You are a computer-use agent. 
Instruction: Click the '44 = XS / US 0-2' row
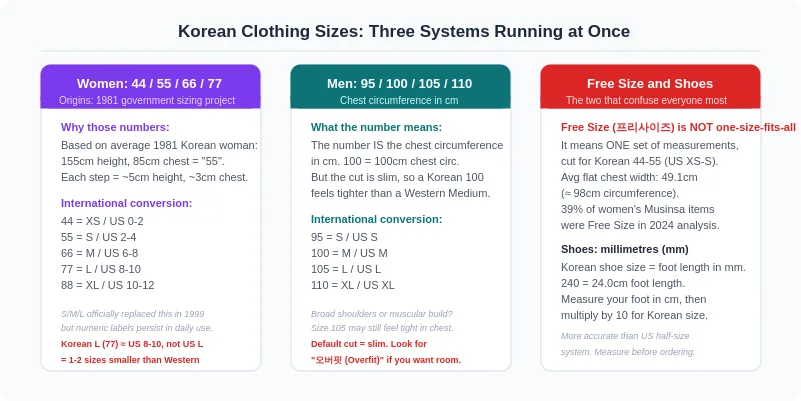[x=102, y=221]
